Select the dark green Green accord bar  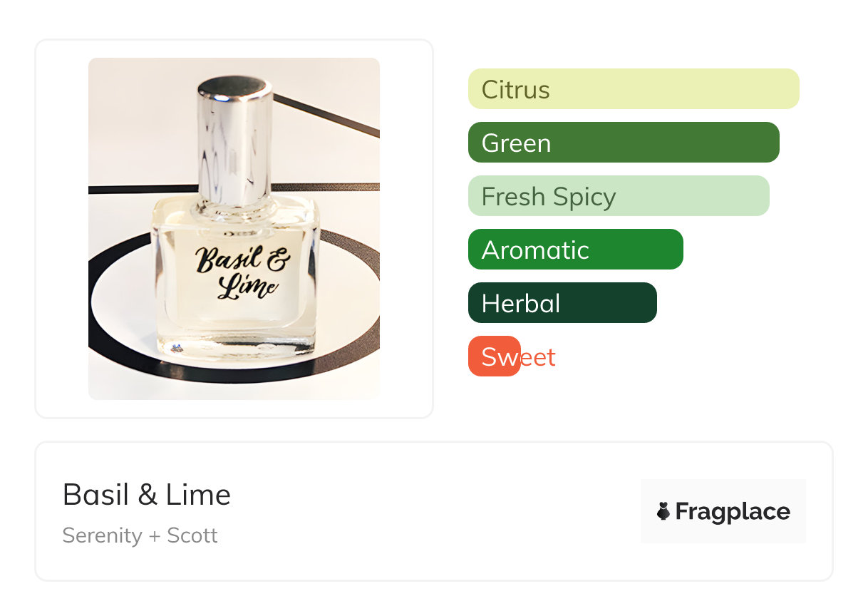[623, 143]
